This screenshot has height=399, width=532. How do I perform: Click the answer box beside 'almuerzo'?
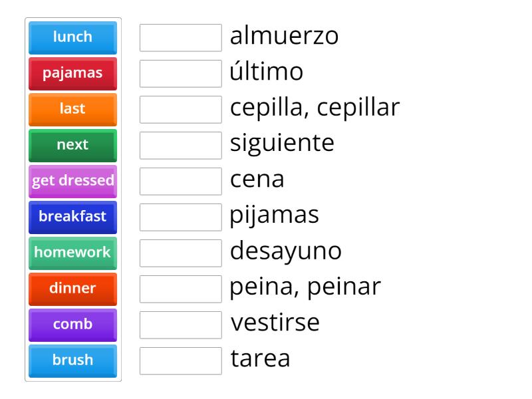pyautogui.click(x=180, y=38)
